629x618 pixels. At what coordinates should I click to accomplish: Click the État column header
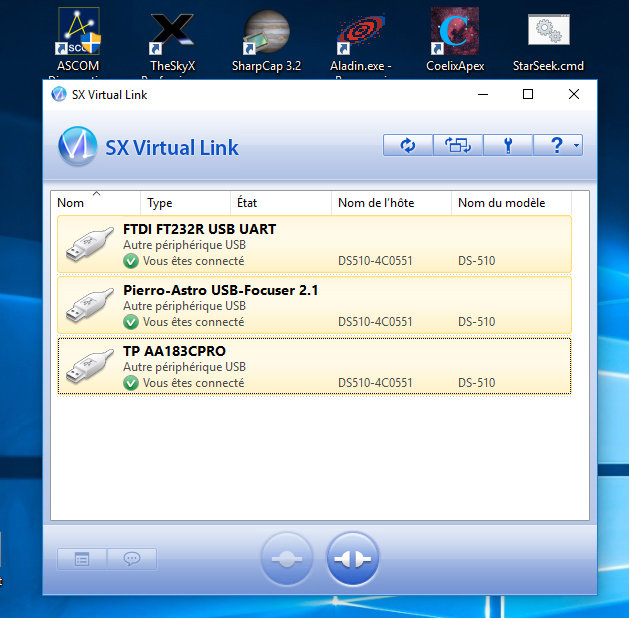(281, 203)
